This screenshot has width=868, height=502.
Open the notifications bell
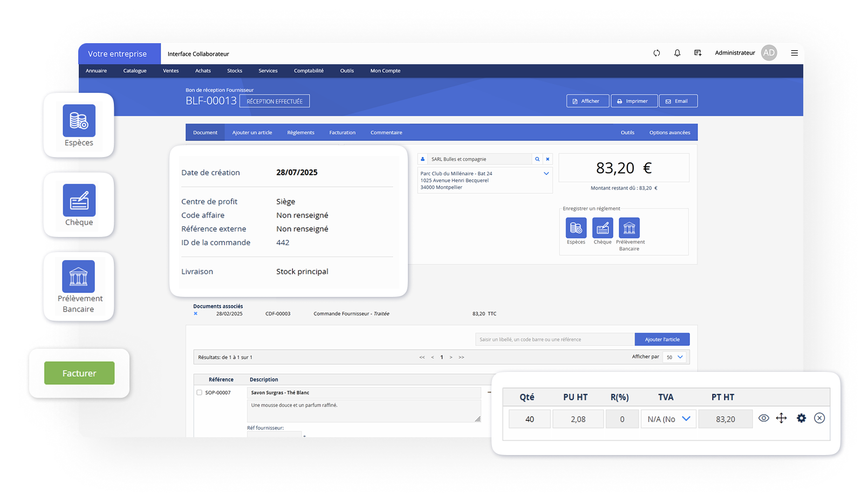tap(677, 53)
